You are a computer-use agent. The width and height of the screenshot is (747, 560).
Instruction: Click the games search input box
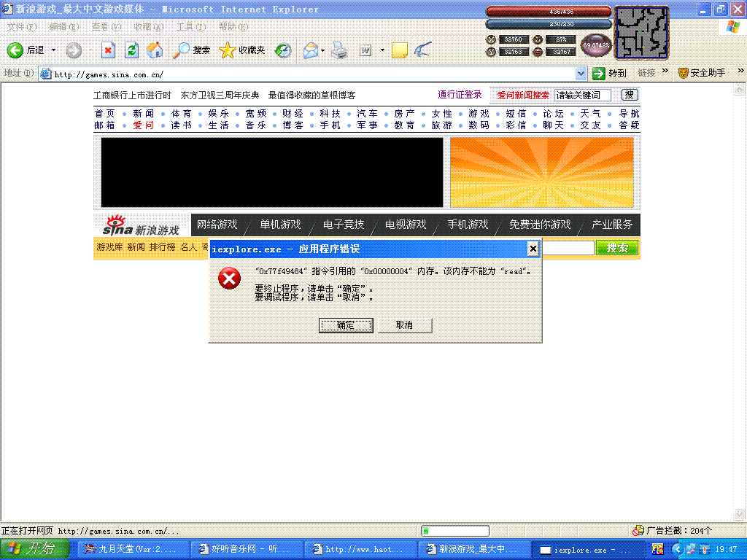568,248
